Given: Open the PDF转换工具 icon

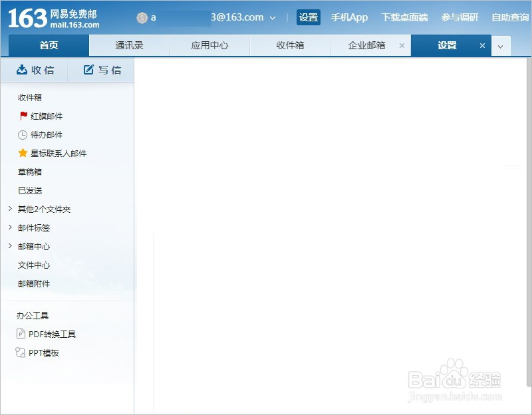Looking at the screenshot, I should (21, 334).
